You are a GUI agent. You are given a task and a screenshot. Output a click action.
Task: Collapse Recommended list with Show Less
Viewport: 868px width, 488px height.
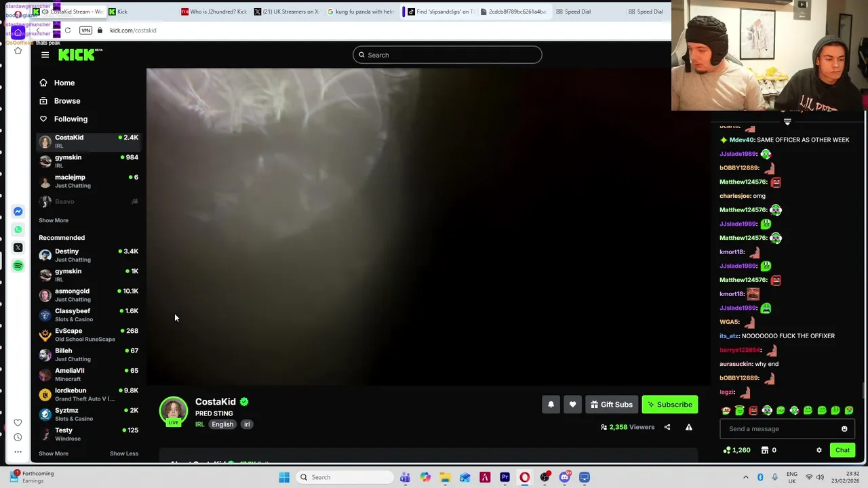[124, 453]
